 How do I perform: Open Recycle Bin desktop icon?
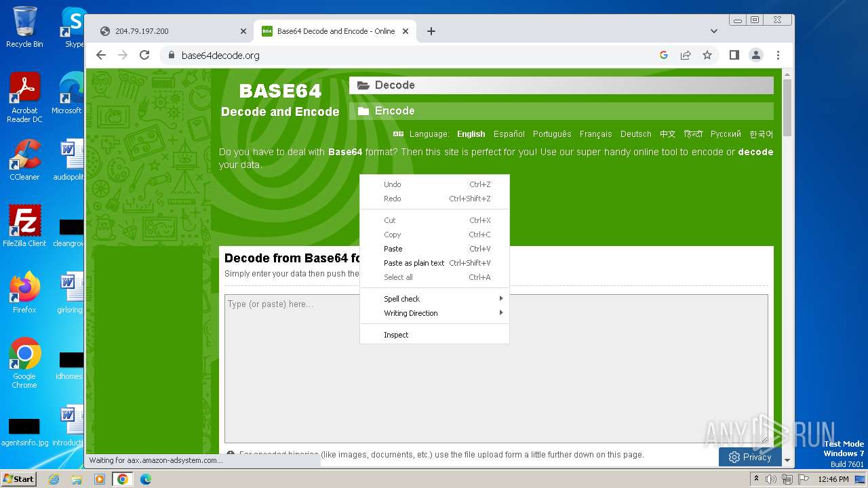pyautogui.click(x=24, y=27)
